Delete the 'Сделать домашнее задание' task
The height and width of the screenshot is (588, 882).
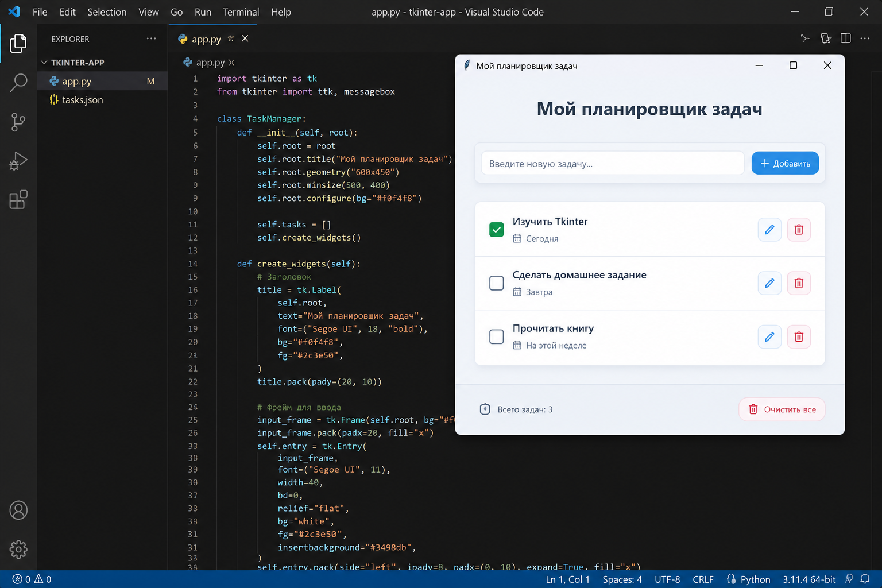point(799,283)
